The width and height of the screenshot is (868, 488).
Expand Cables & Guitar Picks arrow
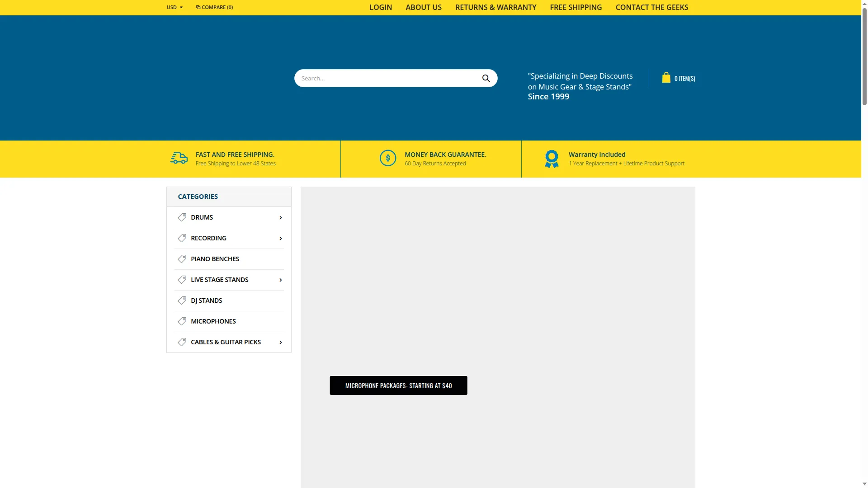click(281, 342)
